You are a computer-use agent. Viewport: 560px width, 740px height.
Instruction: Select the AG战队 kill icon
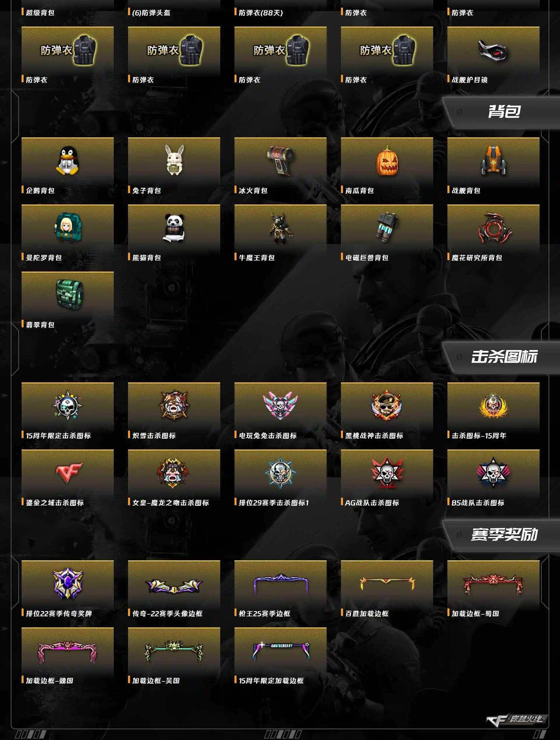click(x=387, y=472)
